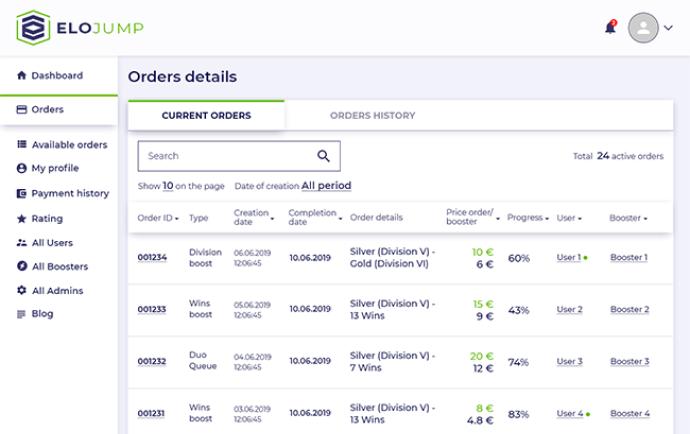Click the notification bell icon
This screenshot has height=434, width=690.
click(x=610, y=27)
